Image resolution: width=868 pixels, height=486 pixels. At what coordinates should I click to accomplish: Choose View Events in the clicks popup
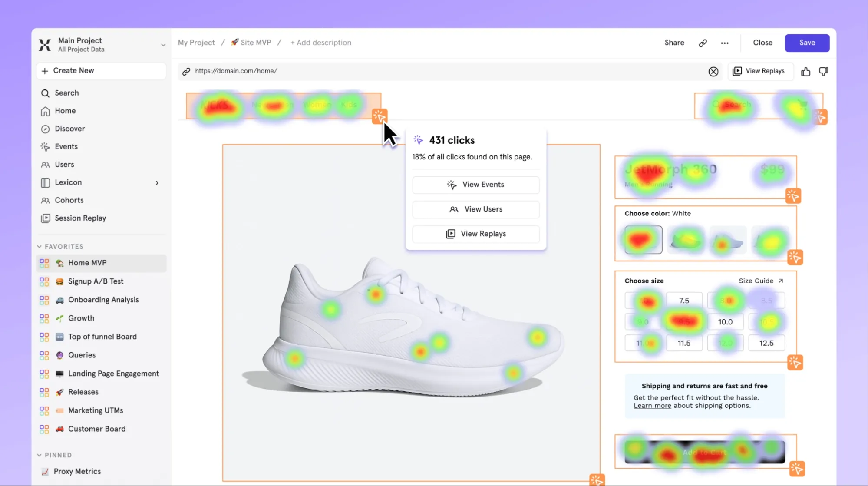coord(475,185)
